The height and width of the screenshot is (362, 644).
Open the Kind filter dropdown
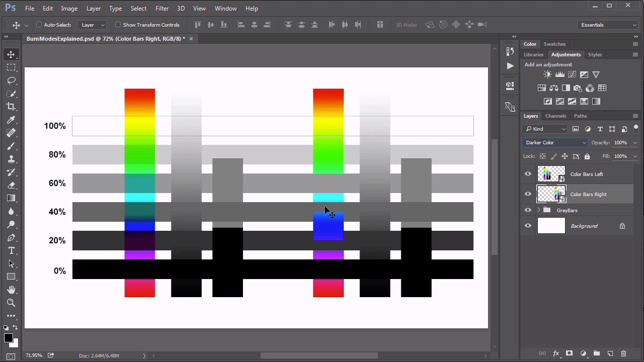(545, 129)
